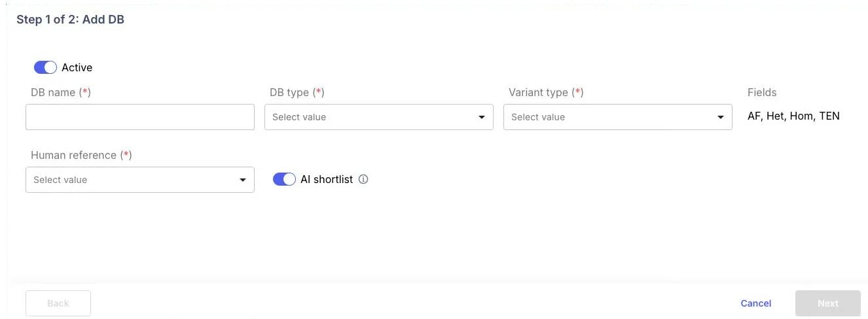Viewport: 868px width, 319px height.
Task: Expand the Variant type dropdown arrow
Action: [721, 117]
